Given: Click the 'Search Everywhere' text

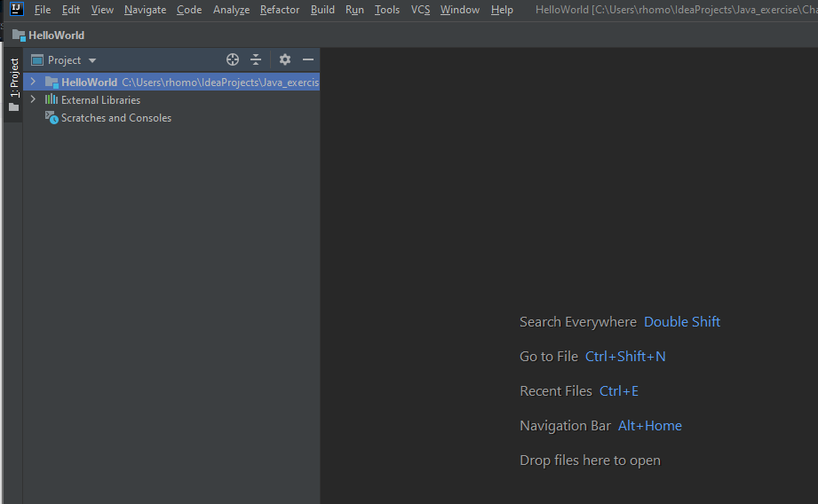Looking at the screenshot, I should [x=578, y=322].
